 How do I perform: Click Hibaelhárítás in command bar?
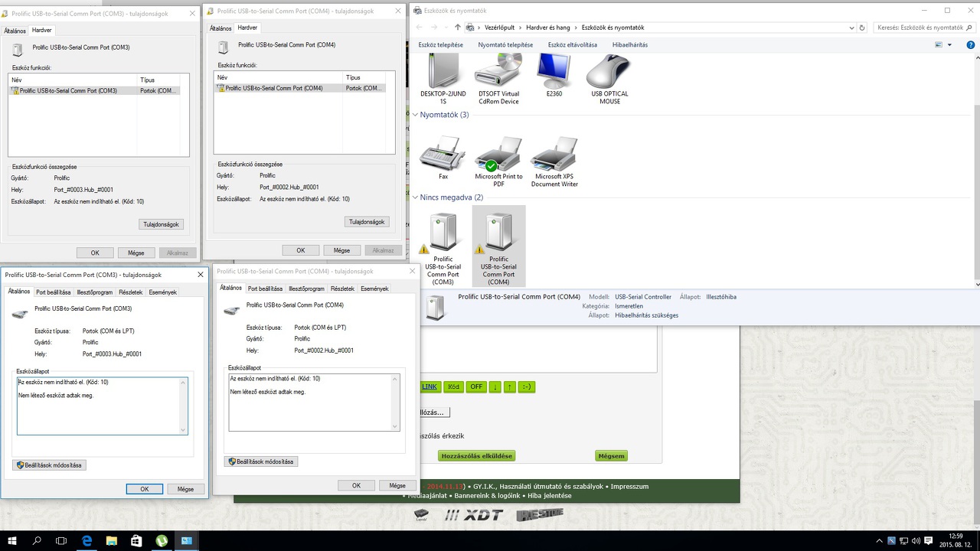[630, 45]
